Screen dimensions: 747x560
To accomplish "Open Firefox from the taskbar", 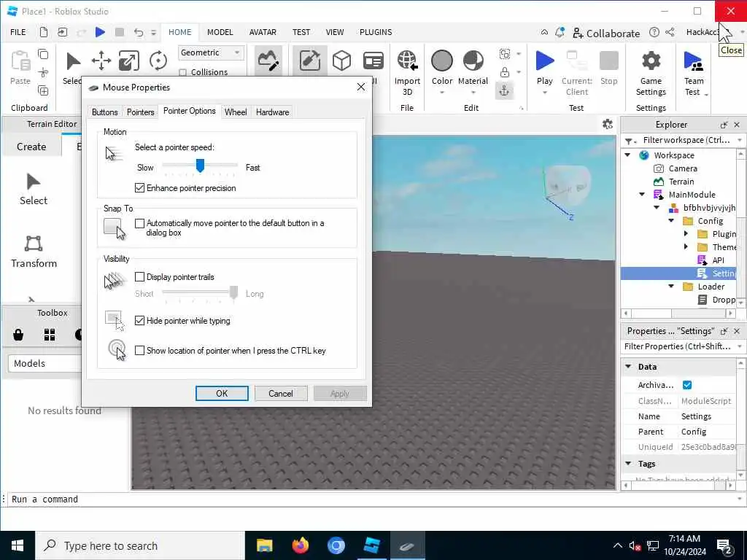I will (300, 545).
